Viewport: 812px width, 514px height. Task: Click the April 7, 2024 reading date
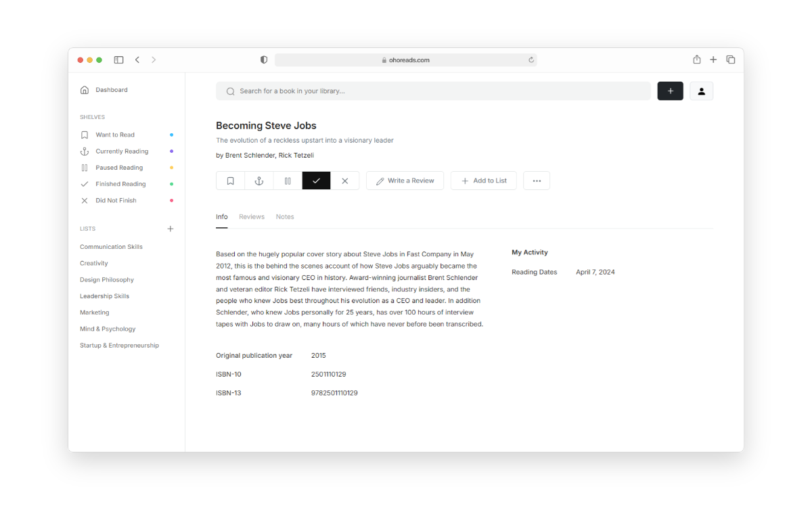595,272
